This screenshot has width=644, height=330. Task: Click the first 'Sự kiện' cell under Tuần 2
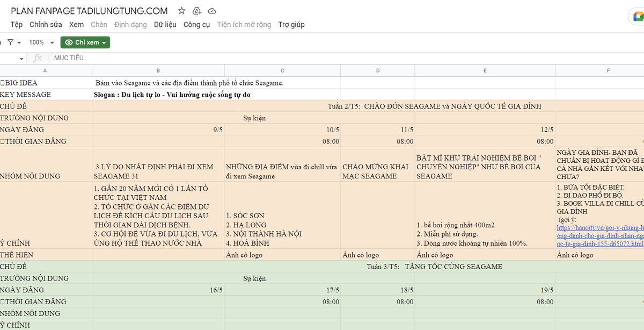[254, 118]
